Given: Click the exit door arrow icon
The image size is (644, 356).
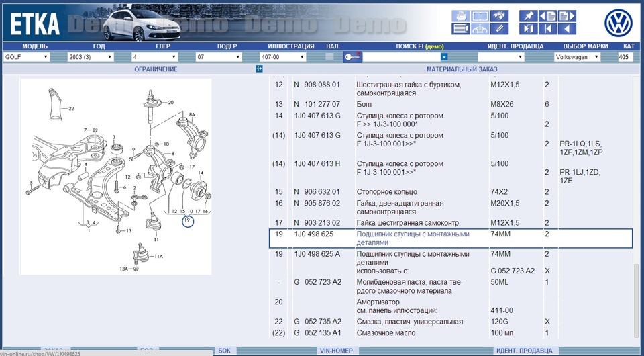Looking at the screenshot, I should [x=528, y=29].
